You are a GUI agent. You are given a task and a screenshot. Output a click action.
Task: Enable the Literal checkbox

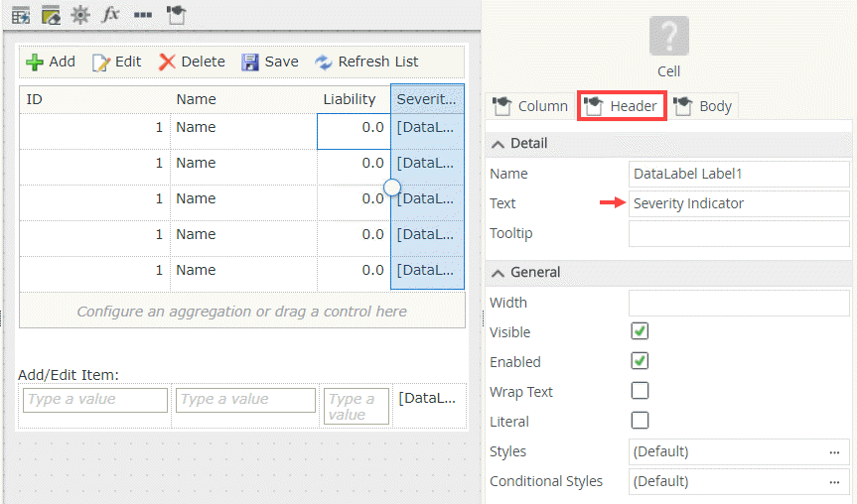641,421
